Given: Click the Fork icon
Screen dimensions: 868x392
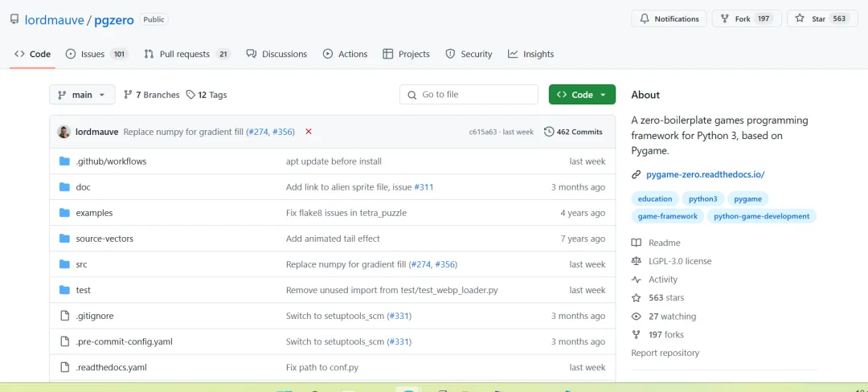Looking at the screenshot, I should [x=725, y=18].
